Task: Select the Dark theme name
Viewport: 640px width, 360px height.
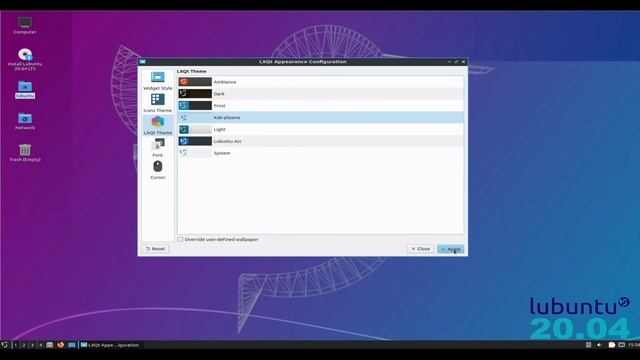Action: [x=219, y=94]
